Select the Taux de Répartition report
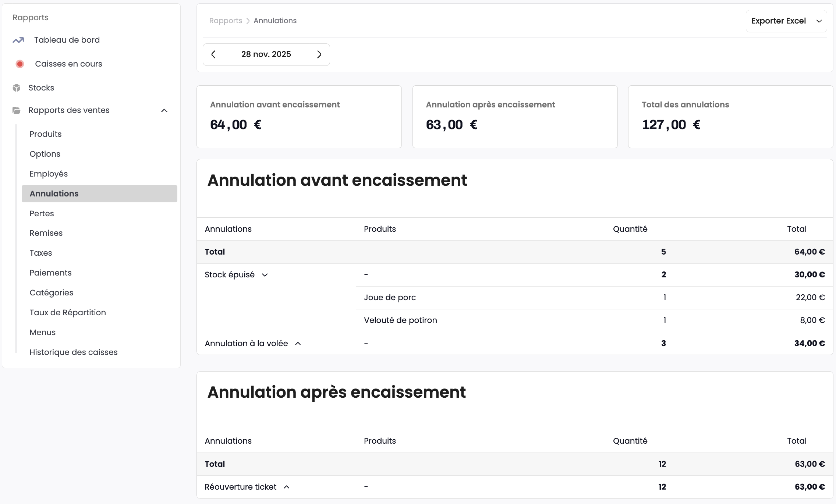This screenshot has width=836, height=504. (68, 312)
